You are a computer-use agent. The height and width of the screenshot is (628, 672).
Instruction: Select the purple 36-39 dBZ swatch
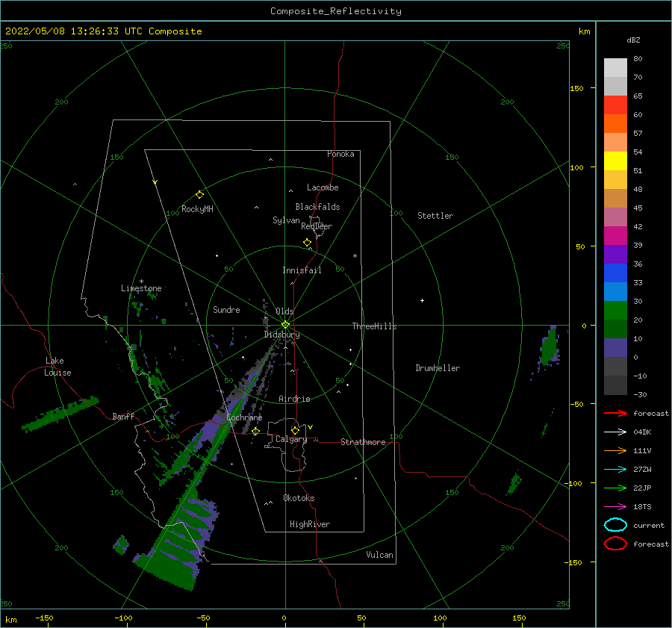(615, 255)
